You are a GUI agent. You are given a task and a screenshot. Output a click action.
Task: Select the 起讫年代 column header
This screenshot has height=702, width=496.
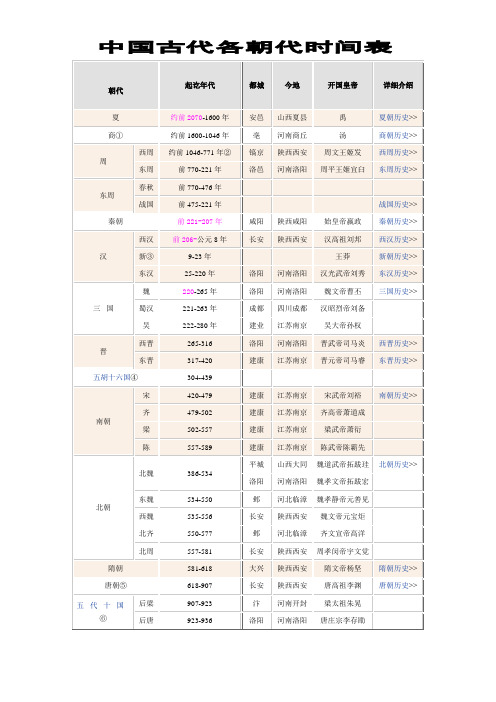200,85
